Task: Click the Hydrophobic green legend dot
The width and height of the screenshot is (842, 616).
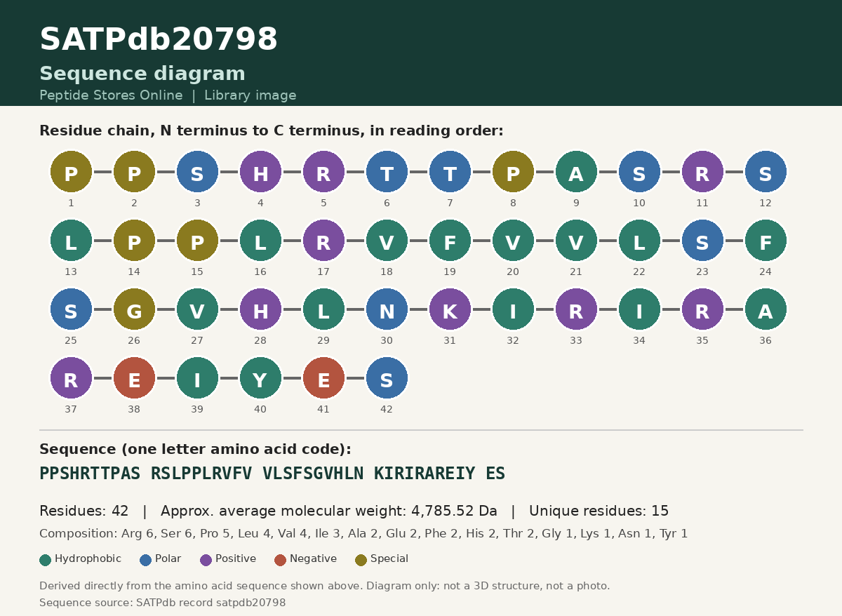Action: point(46,560)
